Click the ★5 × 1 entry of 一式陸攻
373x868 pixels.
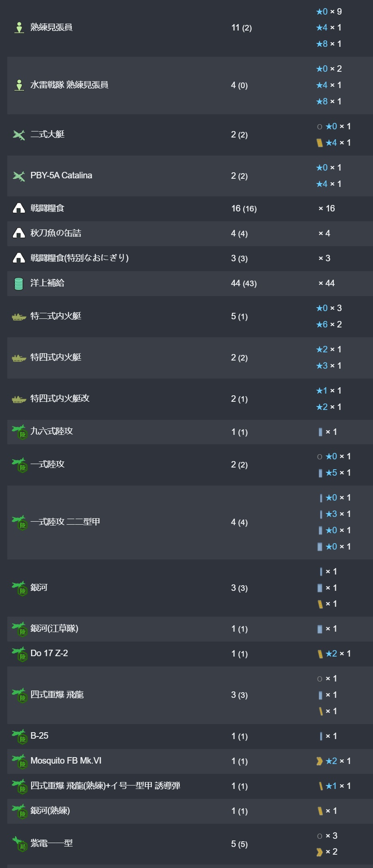point(334,473)
